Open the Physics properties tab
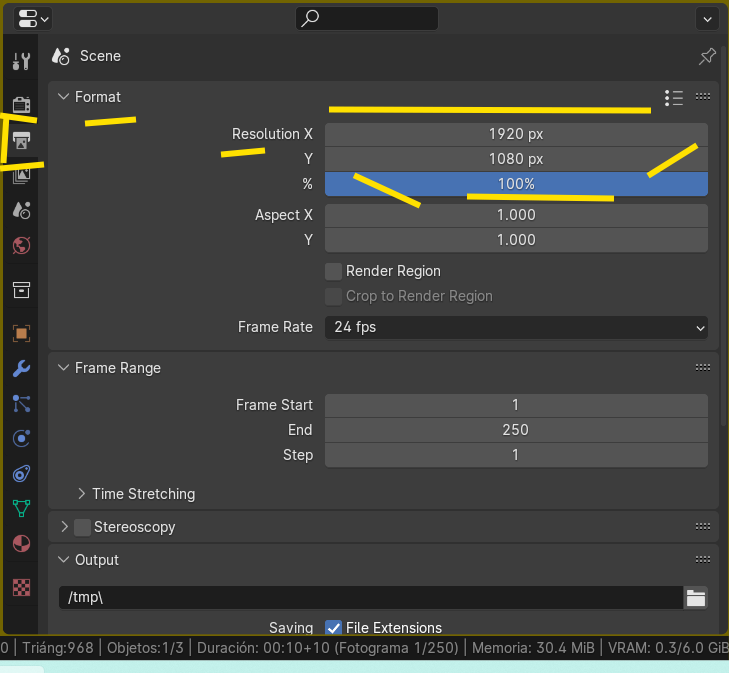The image size is (729, 673). click(21, 439)
